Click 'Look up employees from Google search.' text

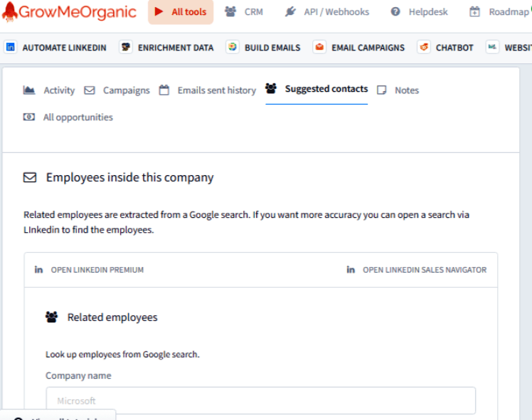122,355
